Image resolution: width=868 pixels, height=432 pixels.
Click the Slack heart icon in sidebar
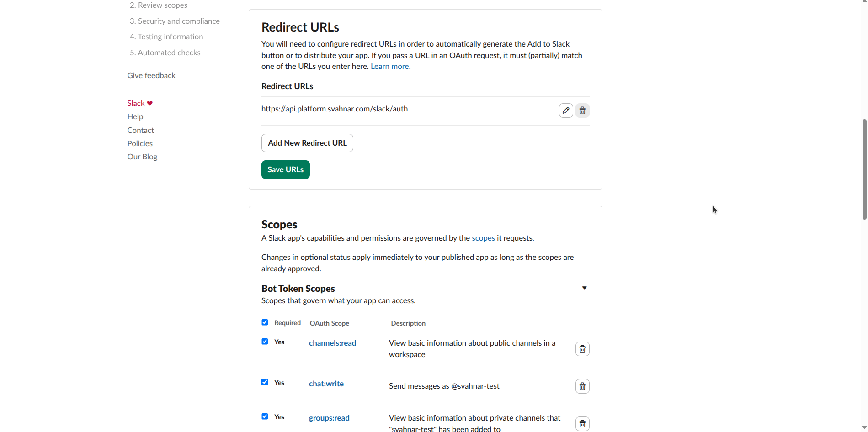point(150,103)
